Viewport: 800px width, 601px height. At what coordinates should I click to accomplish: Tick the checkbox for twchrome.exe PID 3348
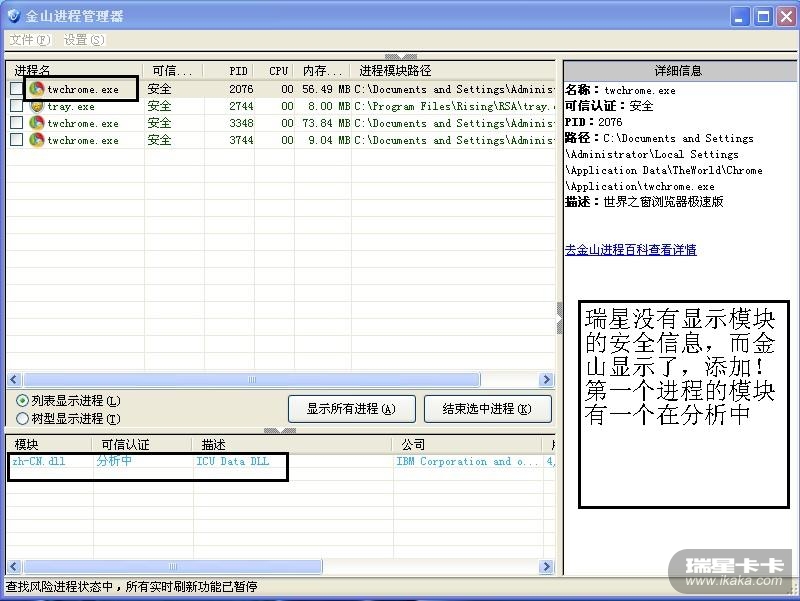[17, 122]
